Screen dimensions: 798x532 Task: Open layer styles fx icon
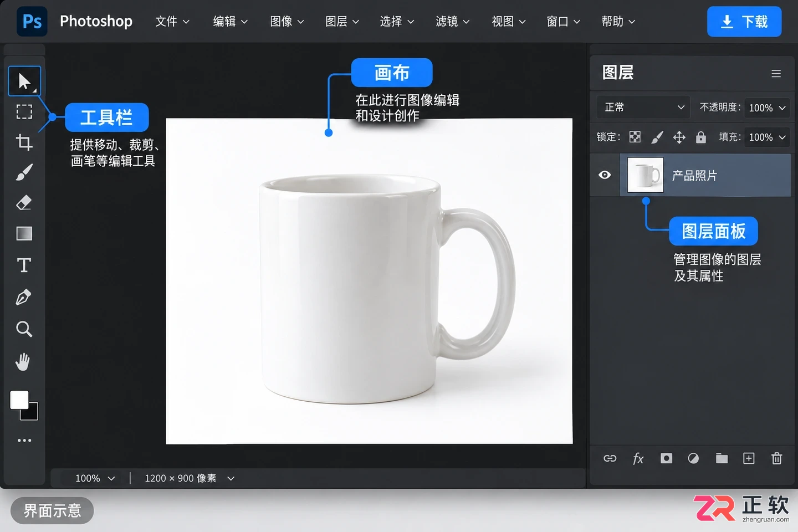click(x=638, y=458)
